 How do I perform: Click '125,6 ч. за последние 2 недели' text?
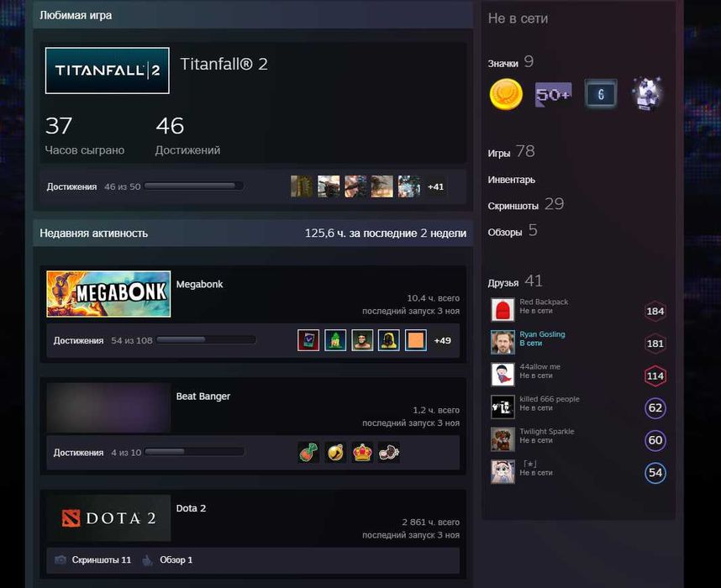coord(386,233)
